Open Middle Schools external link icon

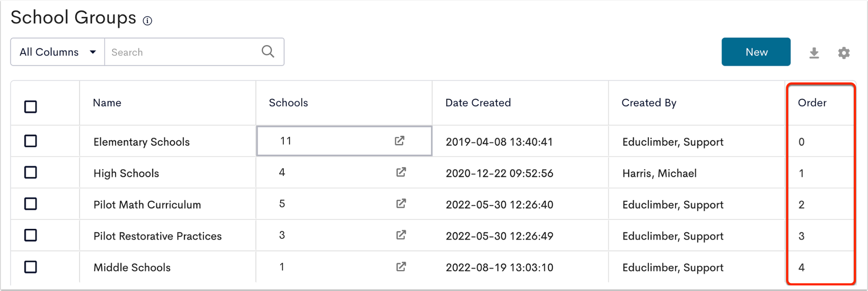[x=401, y=267]
